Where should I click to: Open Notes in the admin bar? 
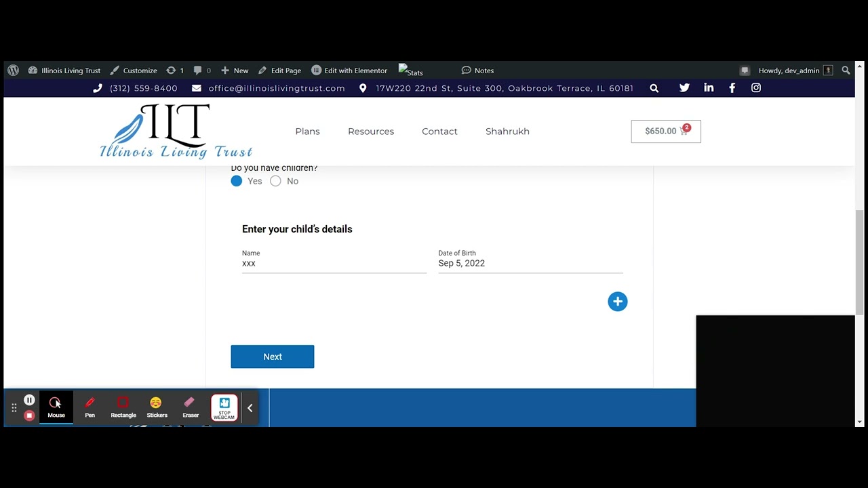477,70
